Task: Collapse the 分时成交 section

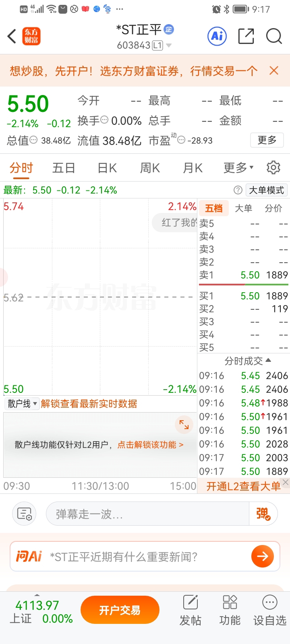Action: click(248, 361)
